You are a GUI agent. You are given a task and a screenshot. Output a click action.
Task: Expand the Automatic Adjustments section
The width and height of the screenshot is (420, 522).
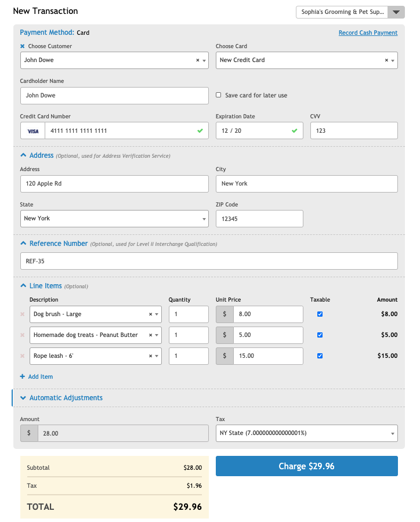click(23, 398)
